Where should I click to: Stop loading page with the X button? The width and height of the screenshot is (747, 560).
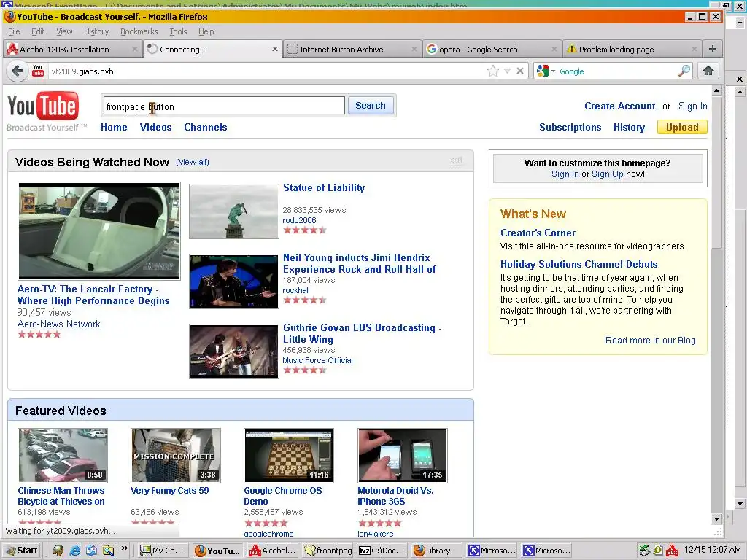[x=520, y=71]
